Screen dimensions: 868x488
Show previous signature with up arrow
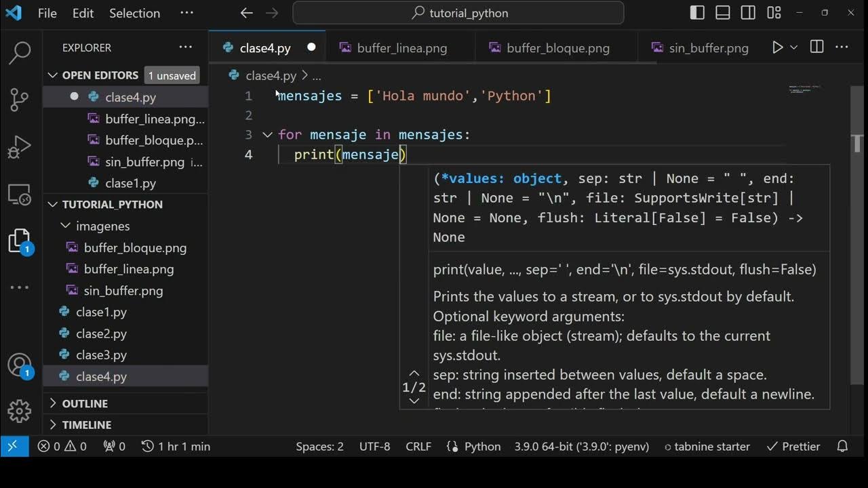tap(414, 373)
